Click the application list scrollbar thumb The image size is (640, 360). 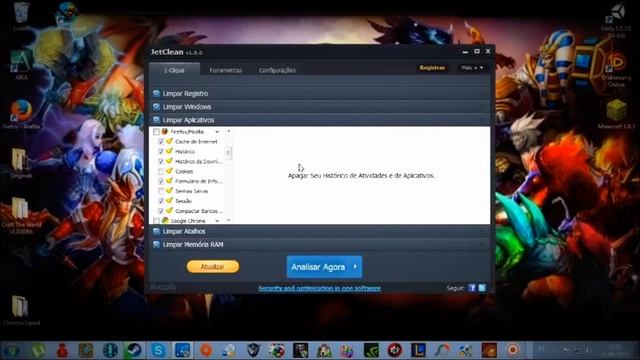click(228, 153)
